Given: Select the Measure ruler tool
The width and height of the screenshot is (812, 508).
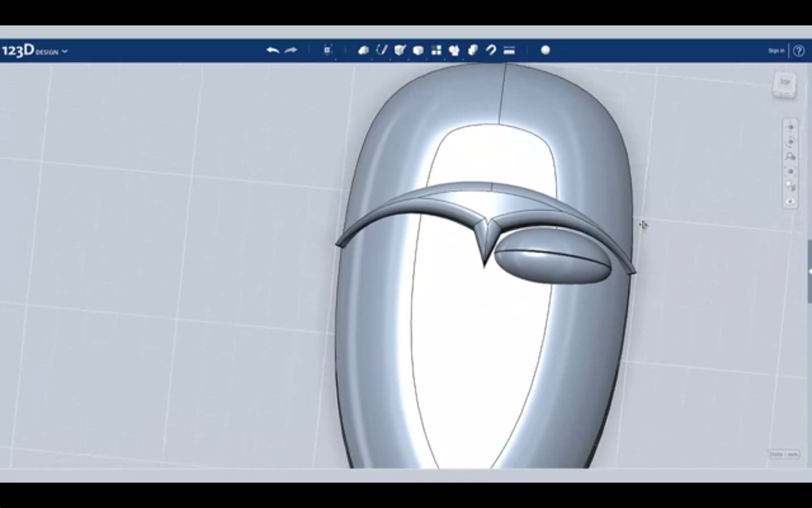Looking at the screenshot, I should 509,50.
